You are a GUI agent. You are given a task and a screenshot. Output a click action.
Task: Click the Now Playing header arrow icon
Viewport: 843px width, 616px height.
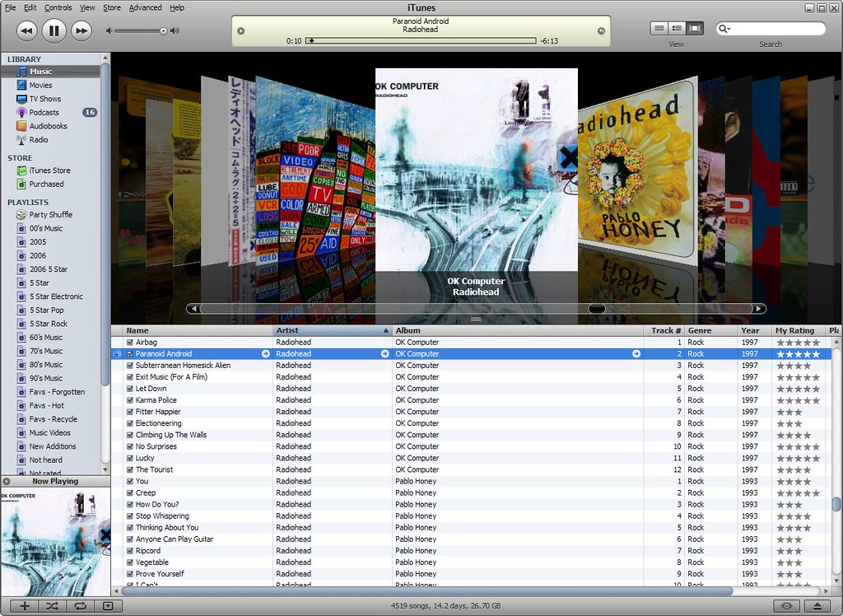(7, 481)
